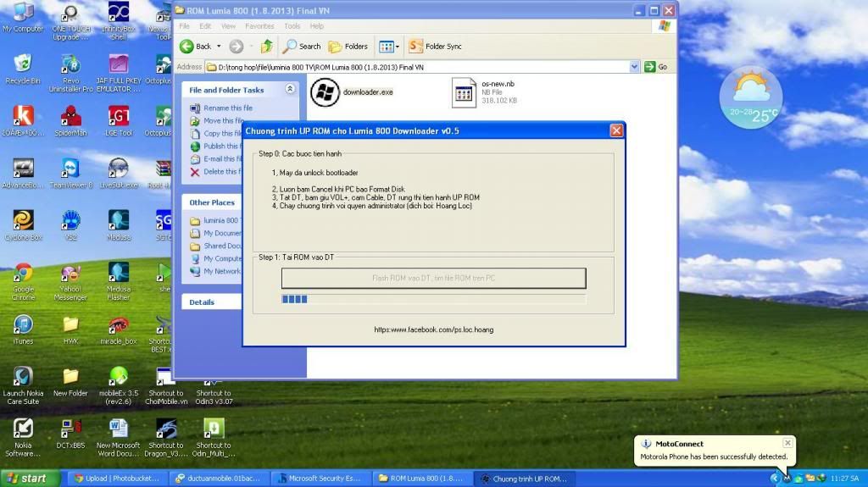Launch Google Chrome desktop icon
868x487 pixels.
(23, 281)
